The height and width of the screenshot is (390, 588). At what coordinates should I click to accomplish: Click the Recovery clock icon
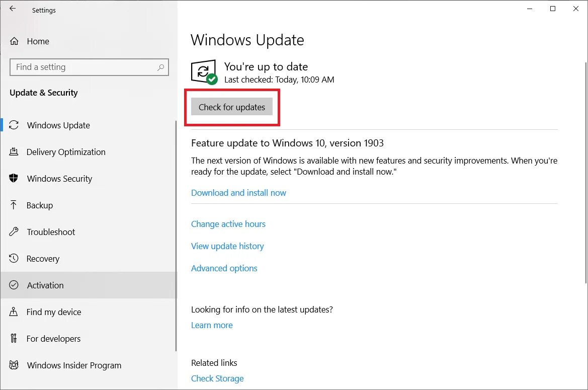pyautogui.click(x=14, y=258)
